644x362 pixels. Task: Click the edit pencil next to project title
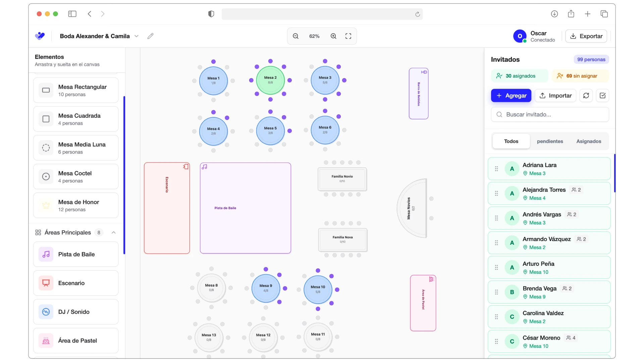(151, 36)
